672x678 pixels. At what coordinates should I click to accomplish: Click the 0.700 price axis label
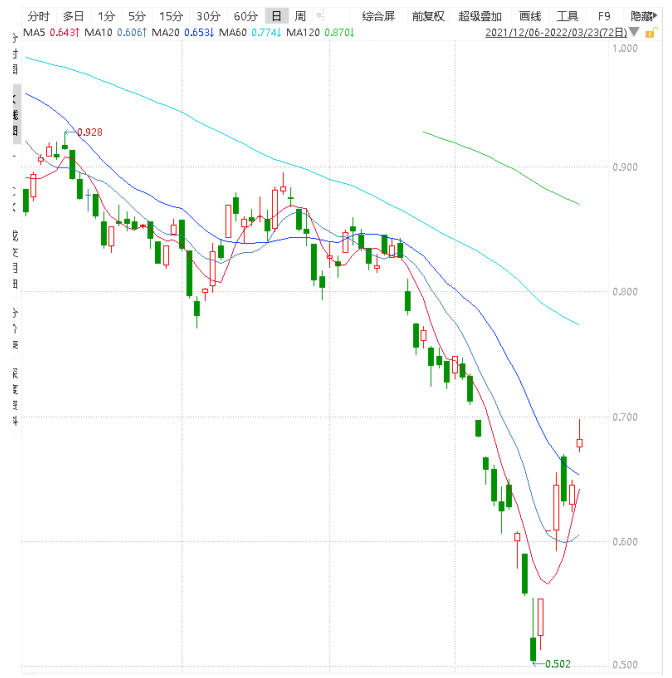tap(625, 417)
